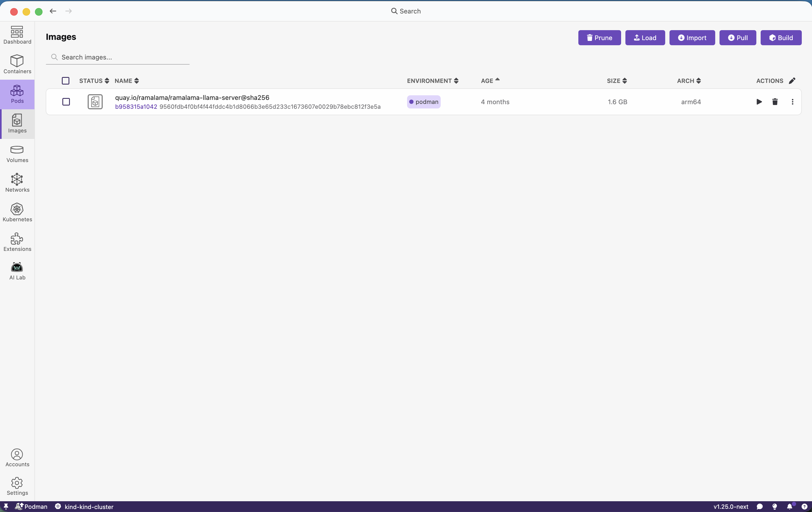Click the Prune button
The height and width of the screenshot is (512, 812).
pos(599,37)
